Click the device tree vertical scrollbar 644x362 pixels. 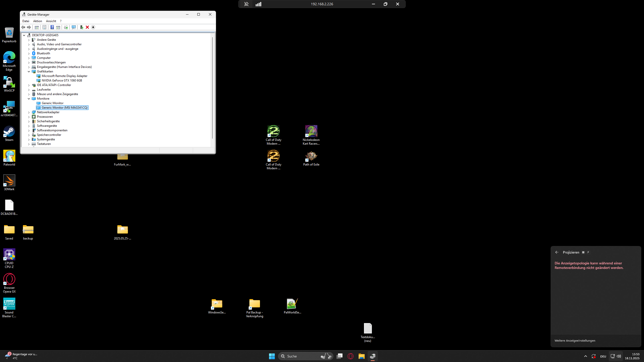coord(212,88)
